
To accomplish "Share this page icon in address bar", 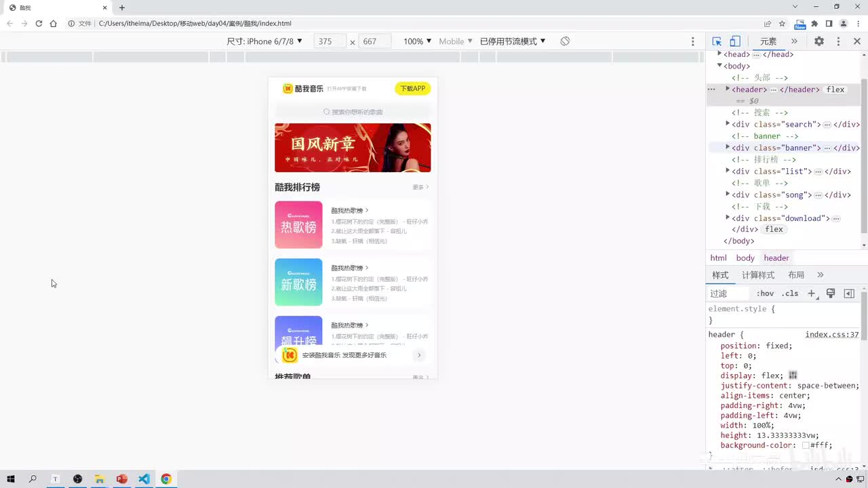I will pos(768,23).
